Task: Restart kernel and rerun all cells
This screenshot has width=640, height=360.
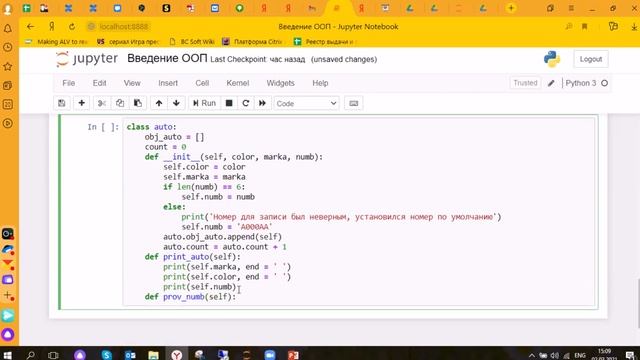Action: pos(262,103)
